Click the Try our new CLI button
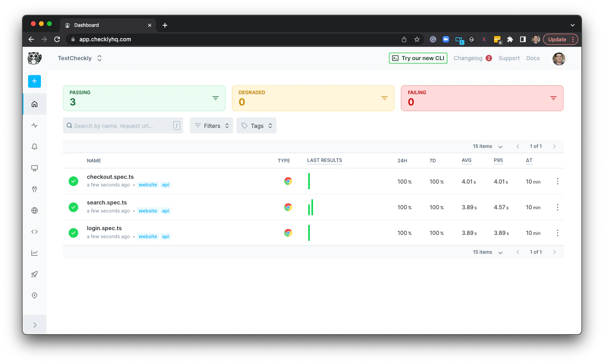This screenshot has height=364, width=604. click(x=418, y=58)
